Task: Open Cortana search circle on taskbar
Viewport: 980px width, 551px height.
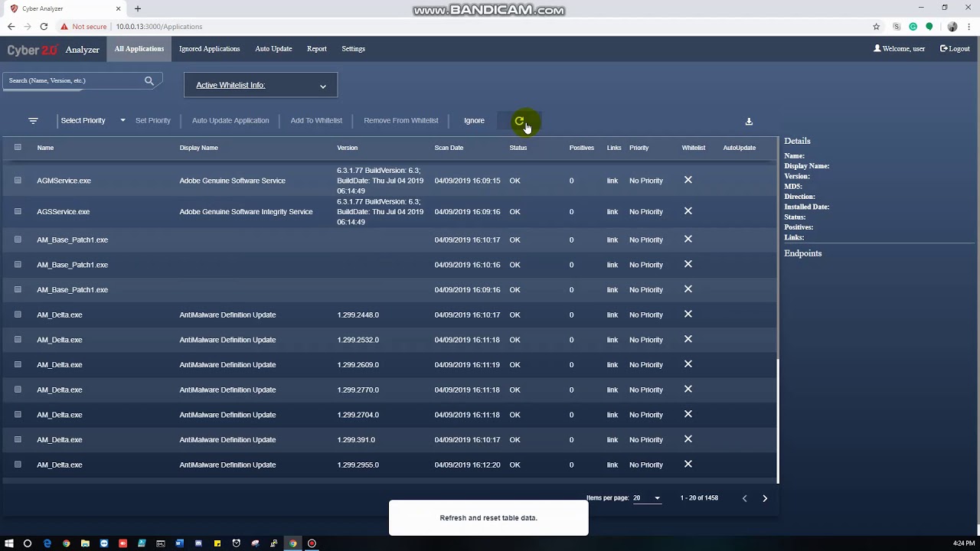Action: [x=28, y=543]
